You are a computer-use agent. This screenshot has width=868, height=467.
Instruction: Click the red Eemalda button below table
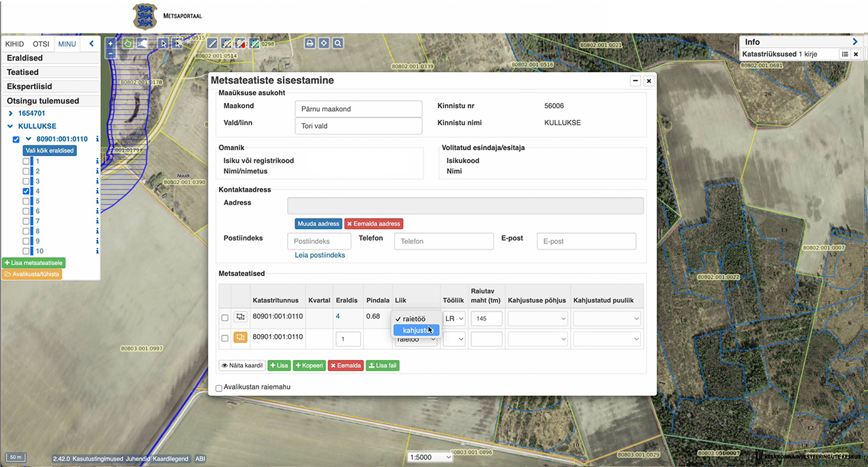345,365
